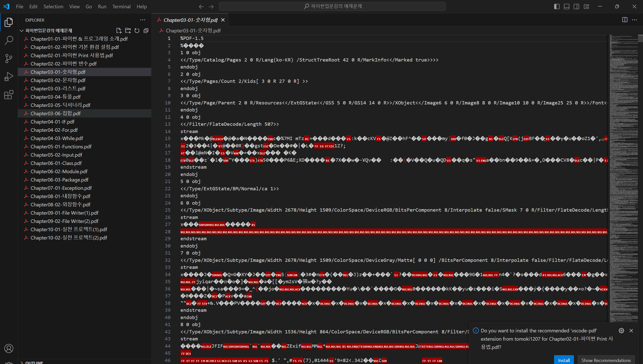
Task: Customize layout from the title bar
Action: [586, 7]
